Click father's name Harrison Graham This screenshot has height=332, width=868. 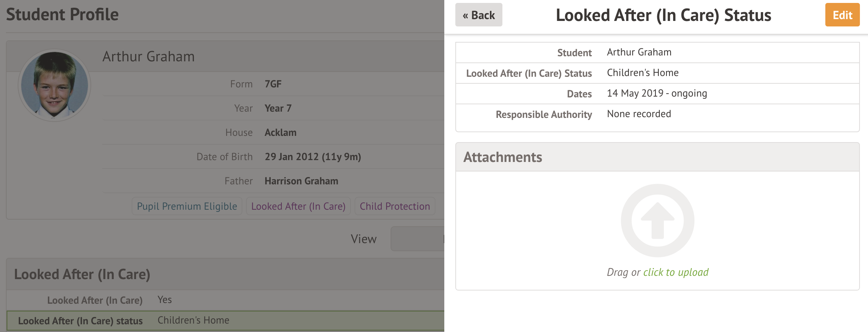pyautogui.click(x=301, y=181)
